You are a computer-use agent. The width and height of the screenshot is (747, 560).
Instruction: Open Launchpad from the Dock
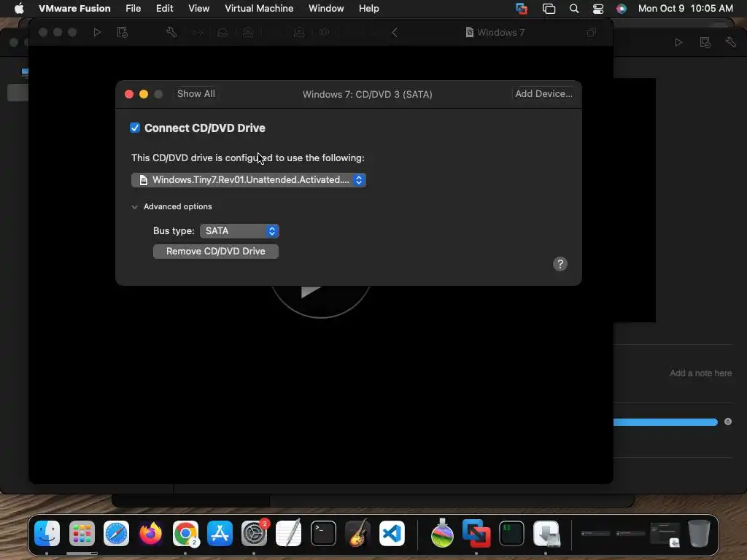pyautogui.click(x=82, y=533)
